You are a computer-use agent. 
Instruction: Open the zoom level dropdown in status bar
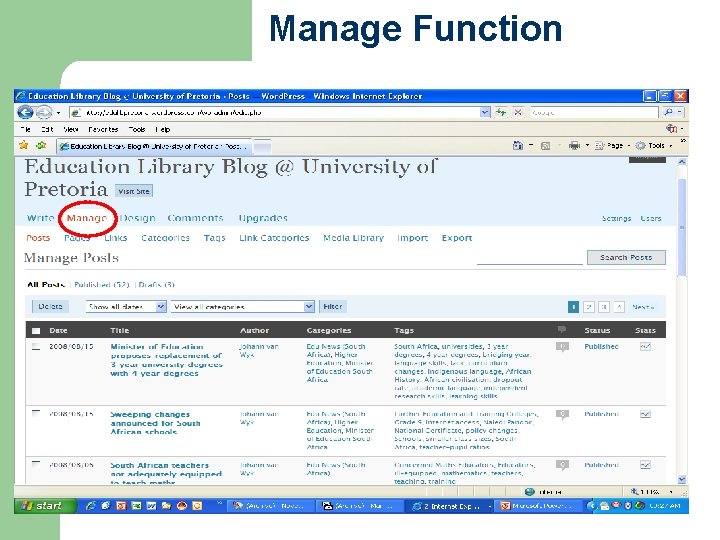tap(671, 492)
